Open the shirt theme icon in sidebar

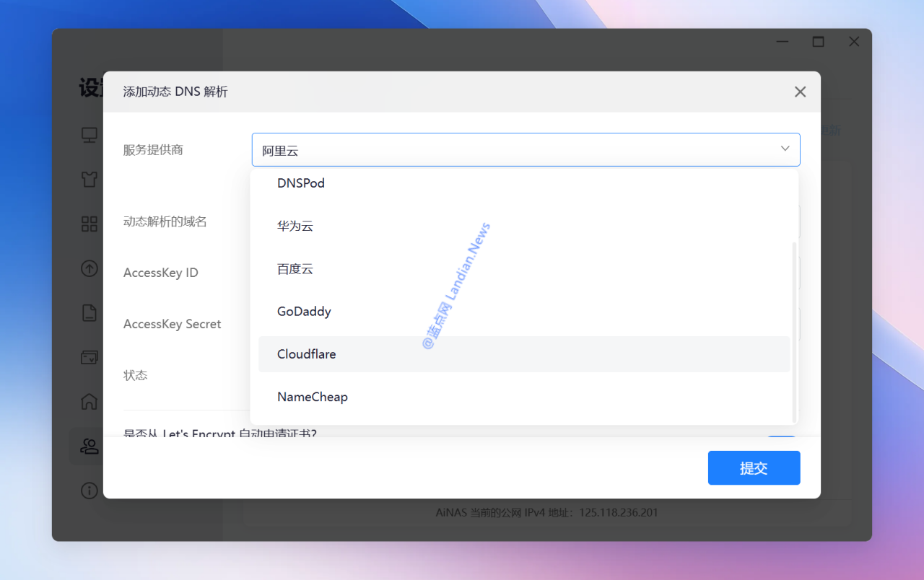[90, 180]
